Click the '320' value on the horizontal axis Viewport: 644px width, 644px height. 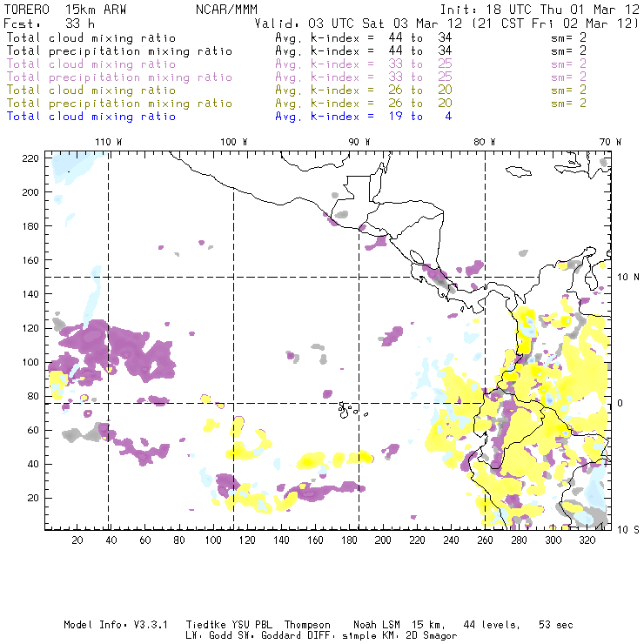click(x=587, y=540)
